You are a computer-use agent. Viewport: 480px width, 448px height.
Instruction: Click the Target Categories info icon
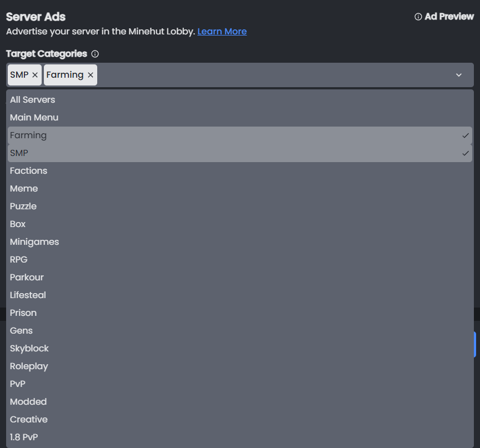coord(94,54)
